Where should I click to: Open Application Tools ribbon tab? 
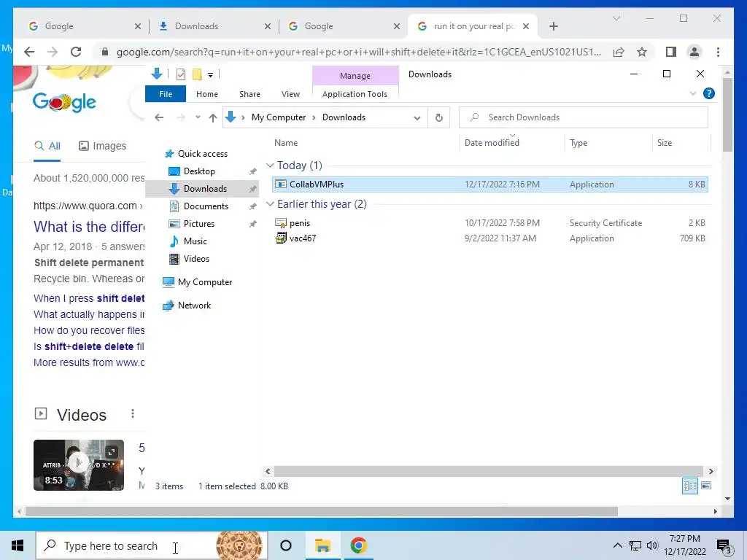pyautogui.click(x=355, y=94)
